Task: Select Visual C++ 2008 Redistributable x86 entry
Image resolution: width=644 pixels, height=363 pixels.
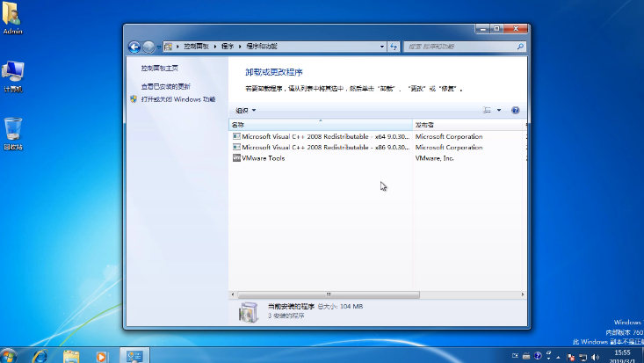Action: [325, 147]
